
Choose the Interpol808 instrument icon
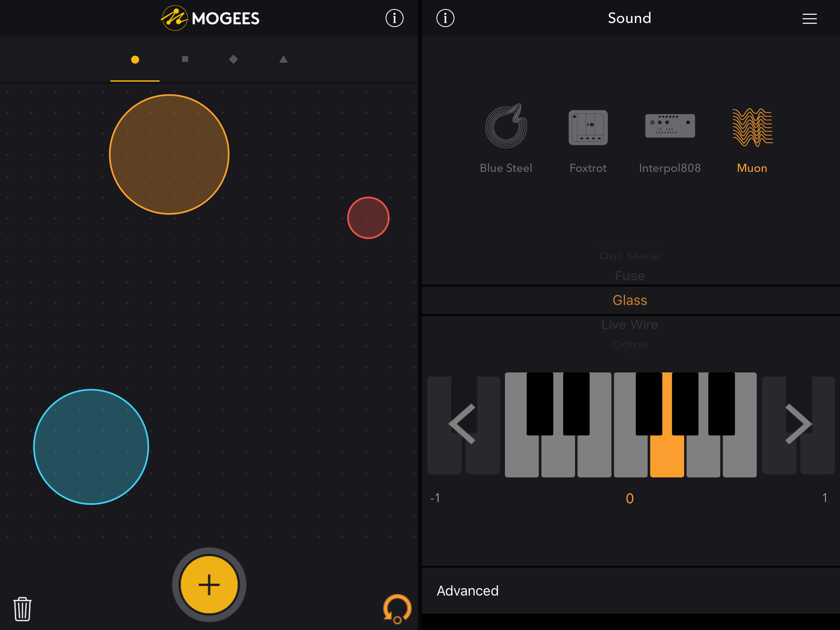coord(670,126)
